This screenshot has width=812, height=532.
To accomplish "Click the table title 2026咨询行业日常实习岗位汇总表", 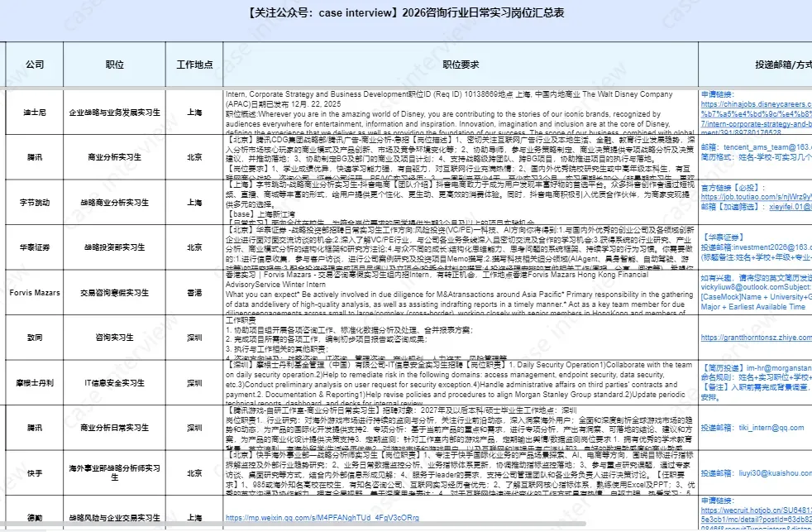I will 406,12.
